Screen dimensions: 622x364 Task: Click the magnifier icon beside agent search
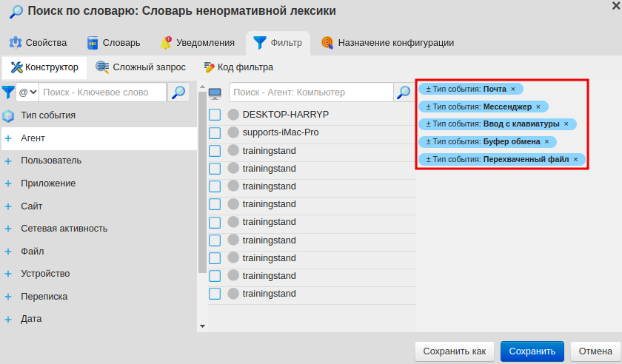[404, 92]
